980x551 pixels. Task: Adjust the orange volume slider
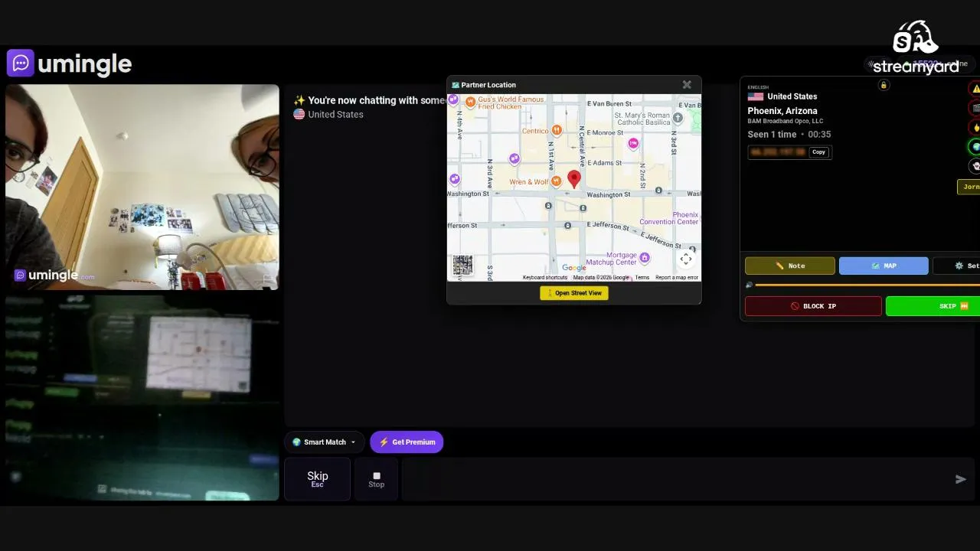click(867, 285)
